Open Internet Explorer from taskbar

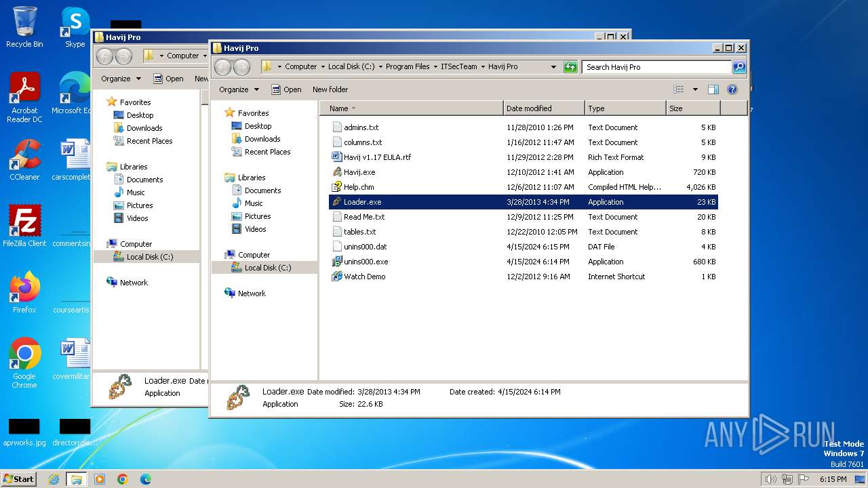click(54, 479)
